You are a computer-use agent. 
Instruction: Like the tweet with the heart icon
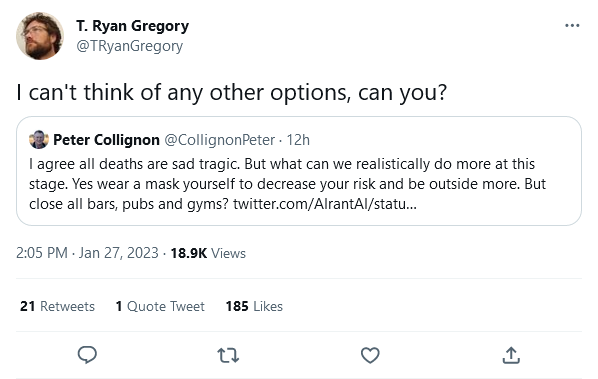(x=370, y=355)
